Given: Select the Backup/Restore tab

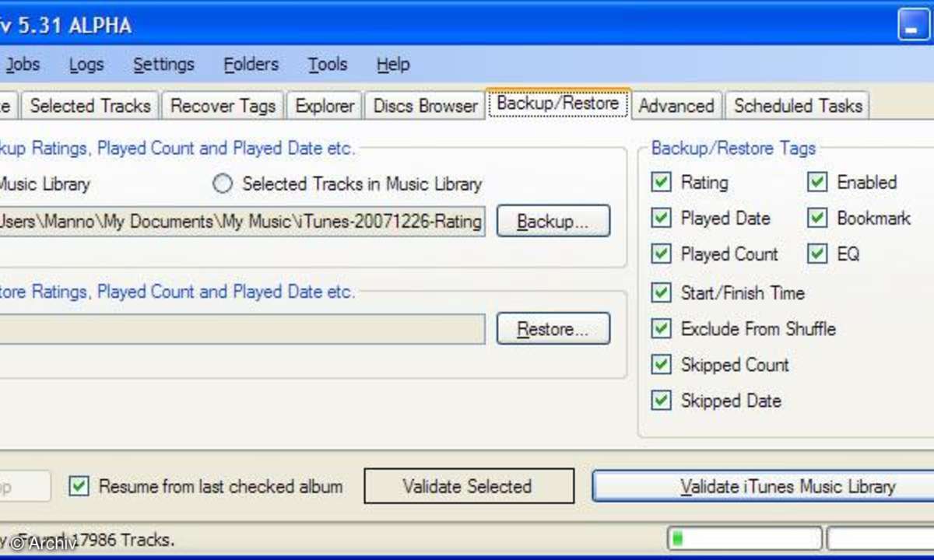Looking at the screenshot, I should pyautogui.click(x=558, y=103).
